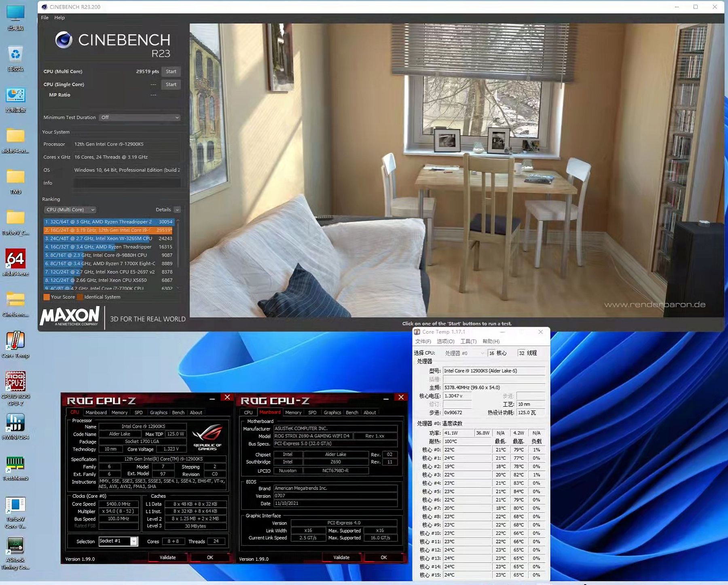728x585 pixels.
Task: Switch to Memory tab in left CPU-Z window
Action: click(120, 413)
